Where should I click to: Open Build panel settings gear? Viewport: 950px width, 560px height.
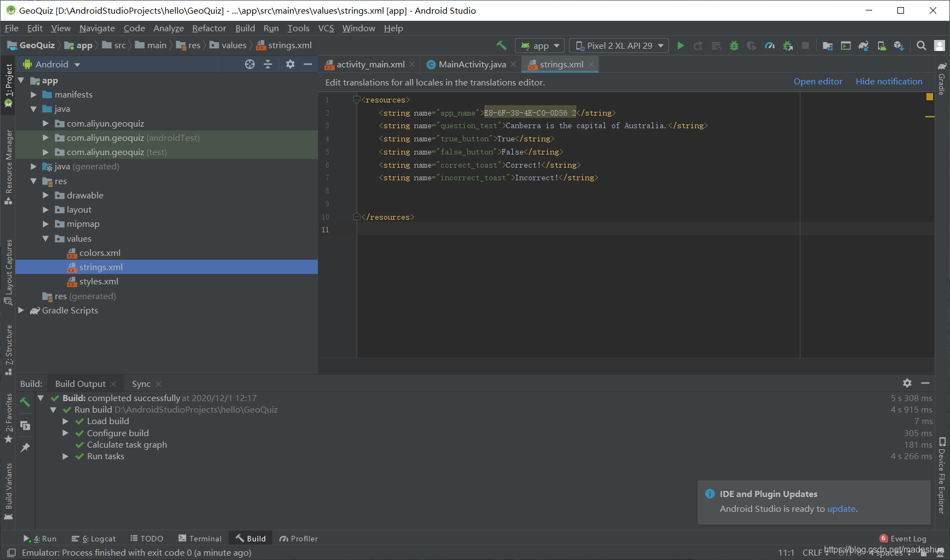click(x=907, y=383)
